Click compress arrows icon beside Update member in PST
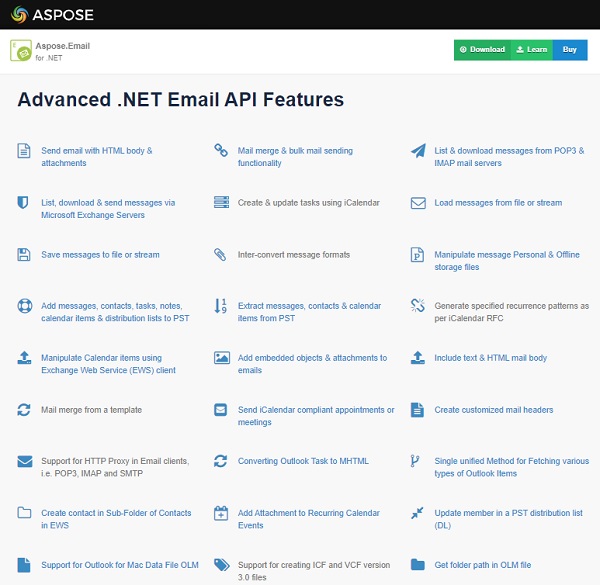The height and width of the screenshot is (585, 600). (417, 513)
